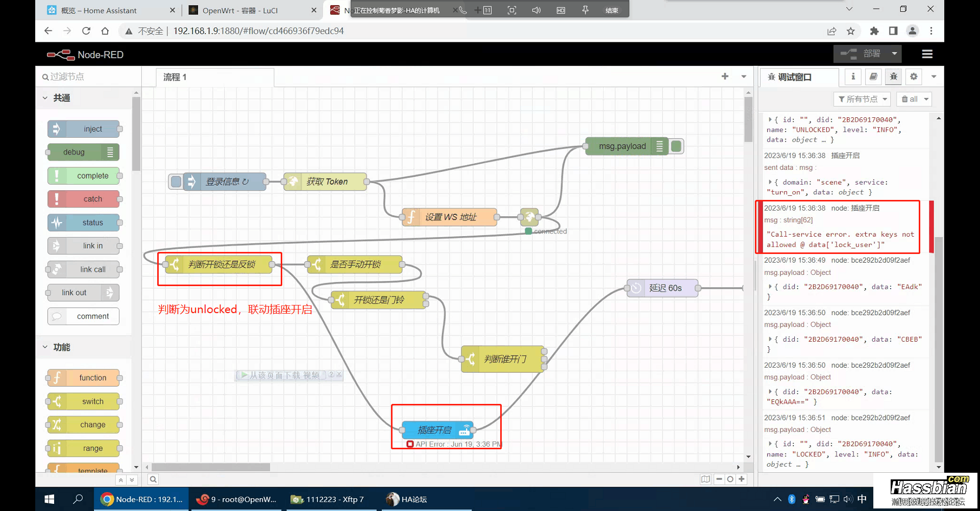Select the 判断谁开门 switch node
Image resolution: width=980 pixels, height=511 pixels.
[x=503, y=359]
